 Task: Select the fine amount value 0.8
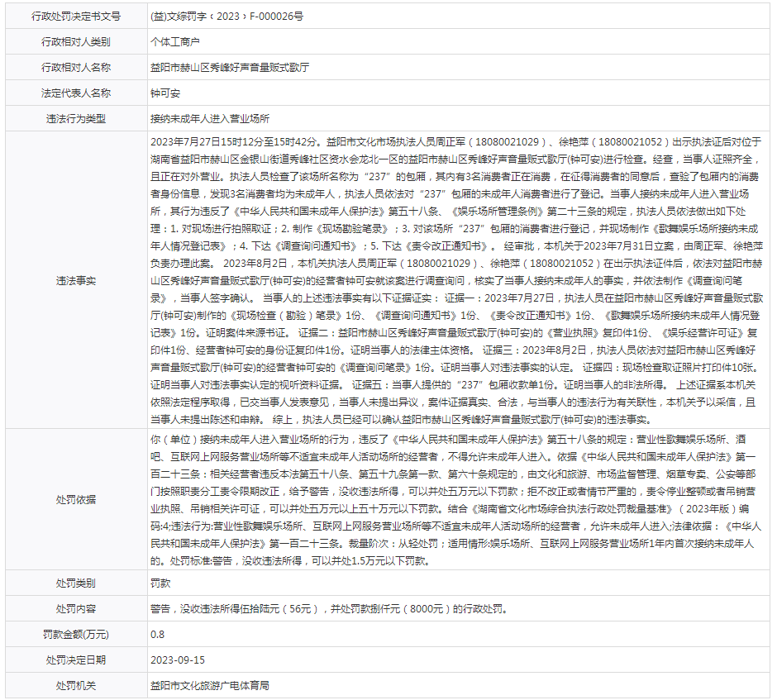(157, 634)
